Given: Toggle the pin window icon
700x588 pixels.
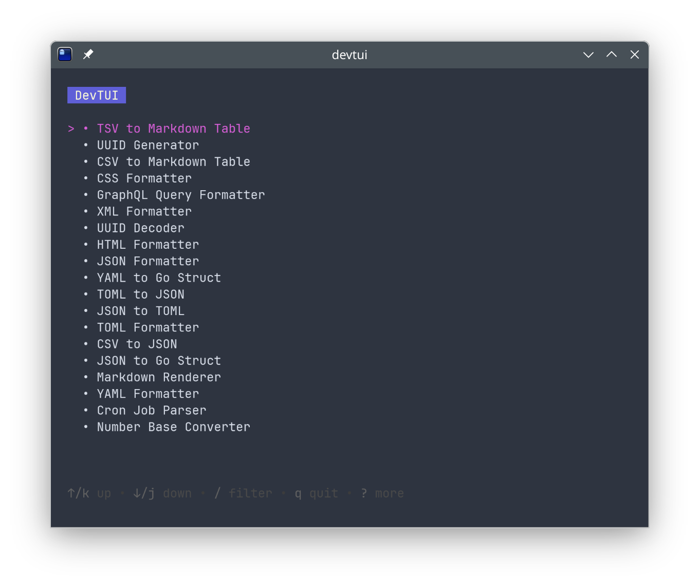Looking at the screenshot, I should 88,54.
